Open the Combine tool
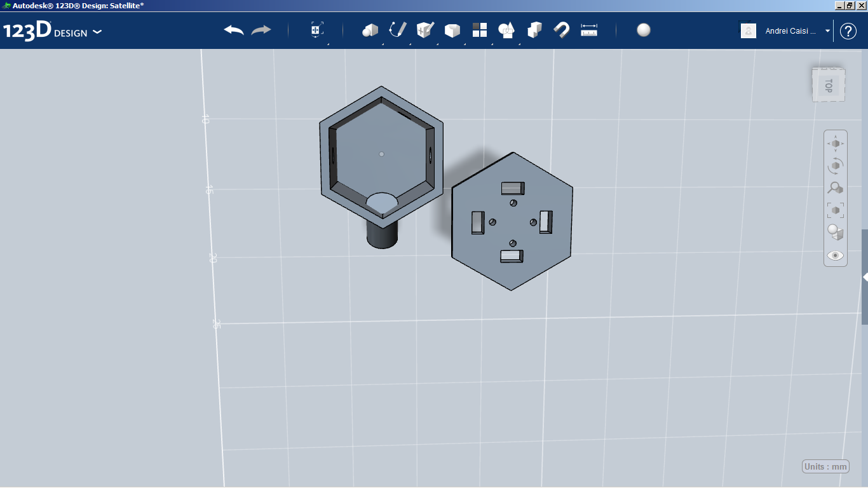The width and height of the screenshot is (868, 488). (534, 30)
